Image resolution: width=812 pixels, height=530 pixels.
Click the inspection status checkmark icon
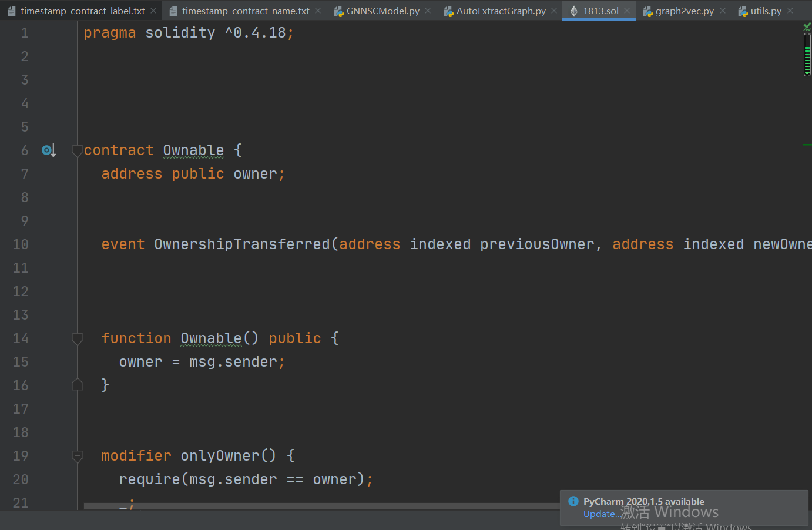[807, 27]
